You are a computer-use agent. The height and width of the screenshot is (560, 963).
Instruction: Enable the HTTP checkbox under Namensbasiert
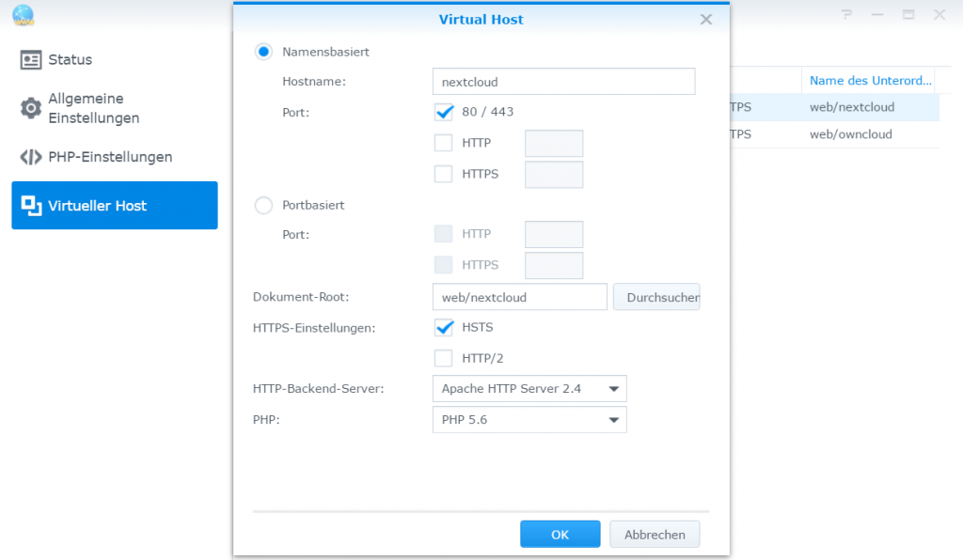tap(443, 143)
